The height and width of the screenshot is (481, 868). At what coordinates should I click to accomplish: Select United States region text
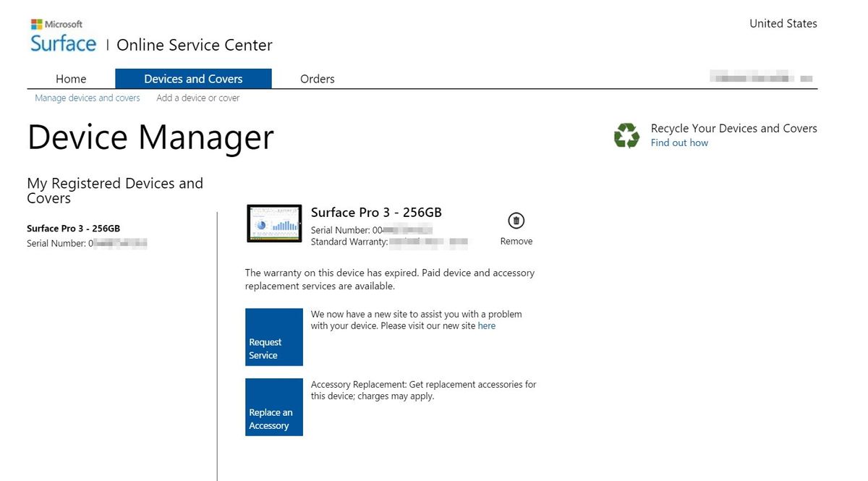pos(783,23)
